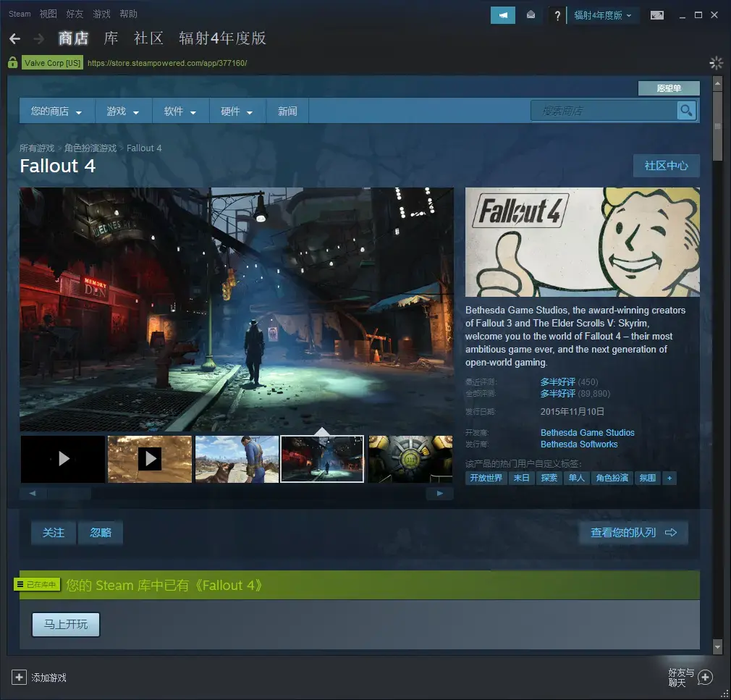Screen dimensions: 731x700
Task: Expand the 软件 dropdown menu
Action: [x=180, y=111]
